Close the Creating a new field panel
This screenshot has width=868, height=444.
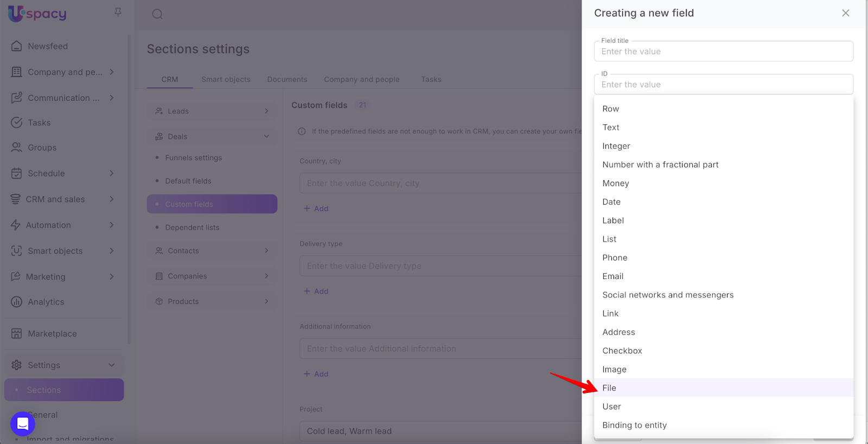[x=845, y=13]
